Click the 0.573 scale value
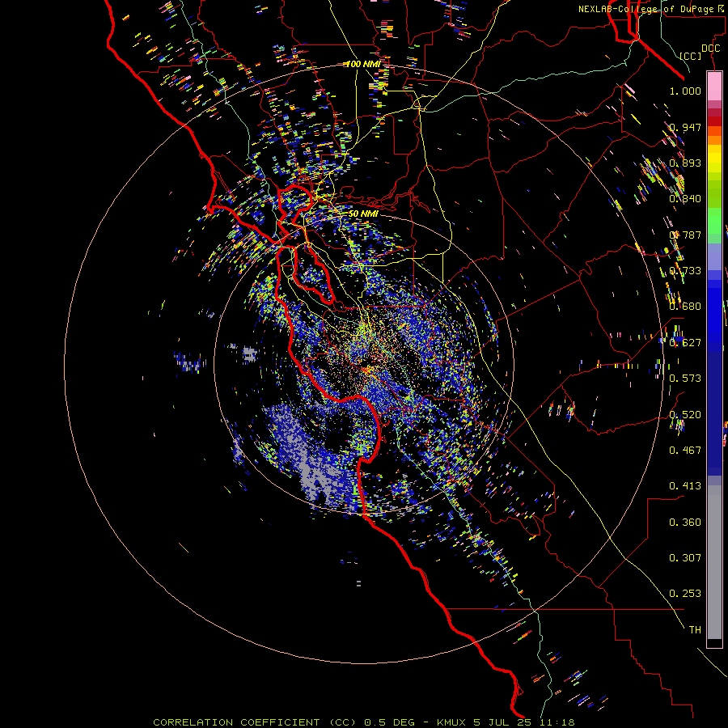The image size is (728, 728). 685,379
